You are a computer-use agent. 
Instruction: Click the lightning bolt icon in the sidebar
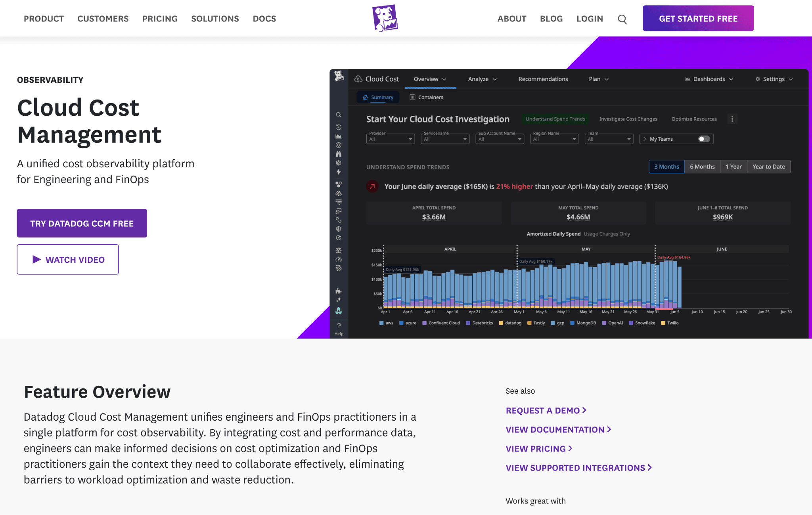(x=339, y=172)
